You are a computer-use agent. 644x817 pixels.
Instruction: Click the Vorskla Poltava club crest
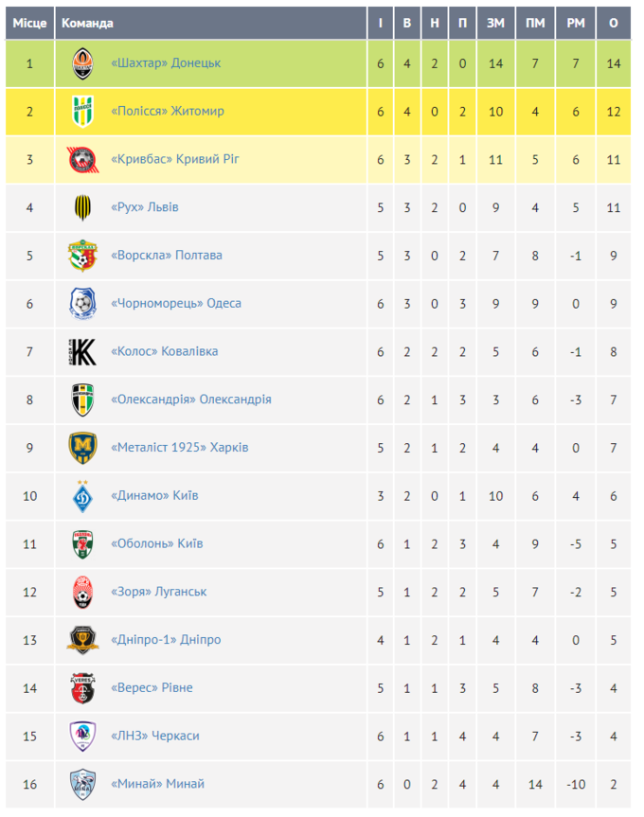click(x=82, y=256)
